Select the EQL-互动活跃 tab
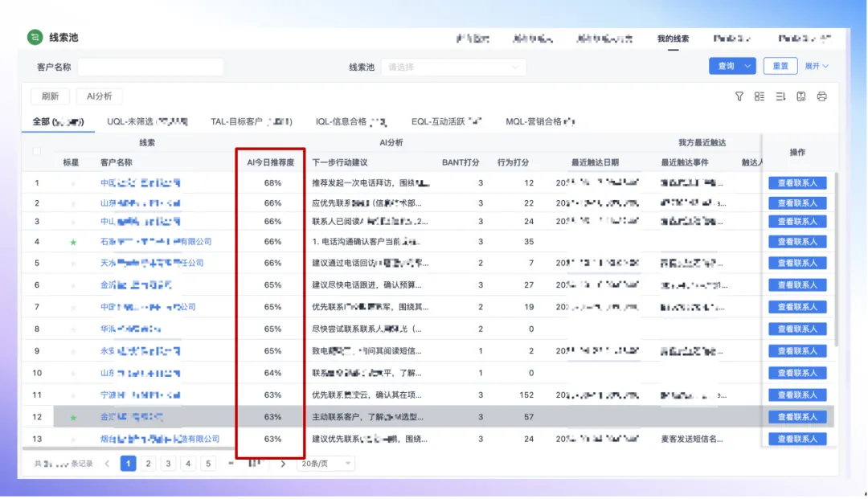Viewport: 868px width, 499px height. coord(446,121)
